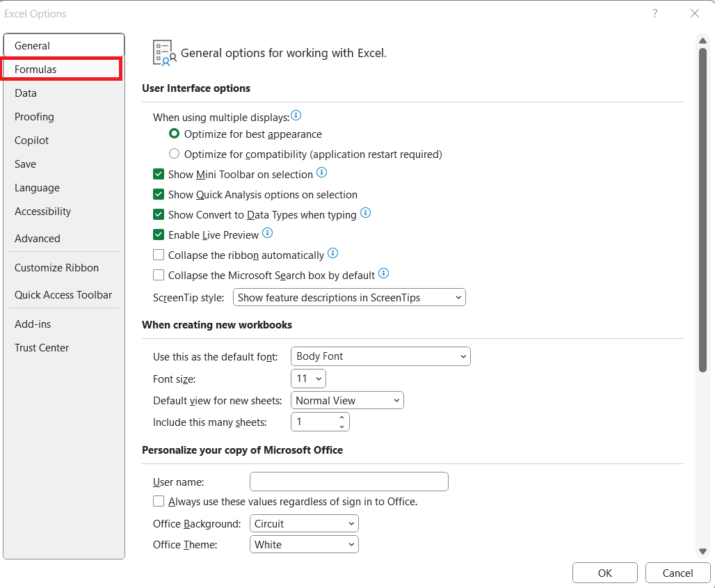This screenshot has width=715, height=588.
Task: Open the Data category
Action: click(x=64, y=93)
